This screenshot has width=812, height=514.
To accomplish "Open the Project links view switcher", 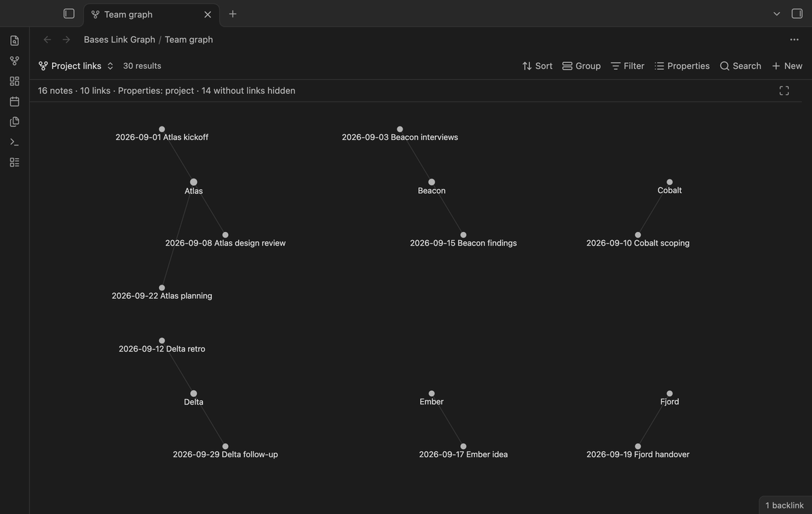I will point(76,66).
